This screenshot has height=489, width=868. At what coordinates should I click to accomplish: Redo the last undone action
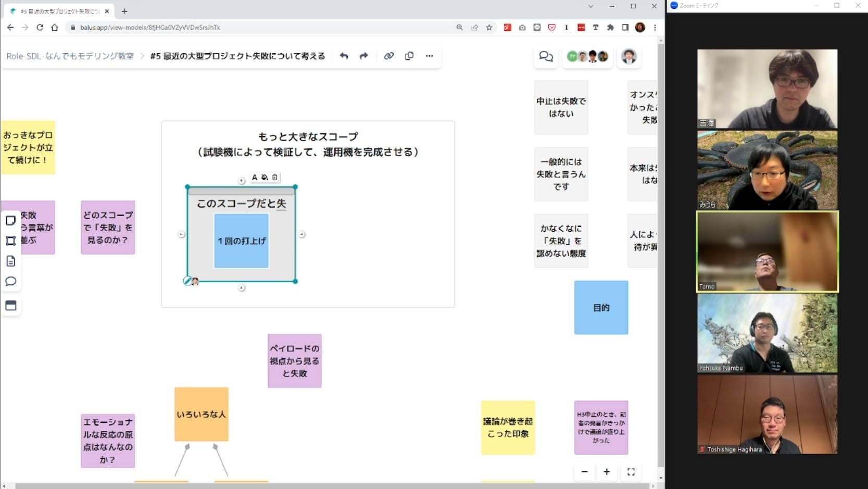363,56
